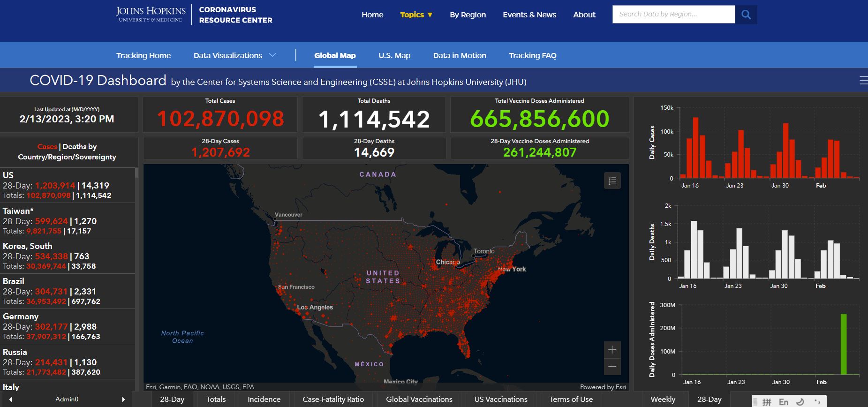This screenshot has height=407, width=868.
Task: Click the 28-Day Vaccine Doses value 261,244,807
Action: [540, 152]
